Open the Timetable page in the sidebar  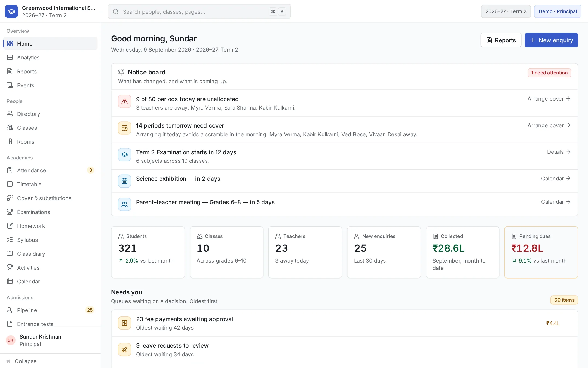[50, 184]
